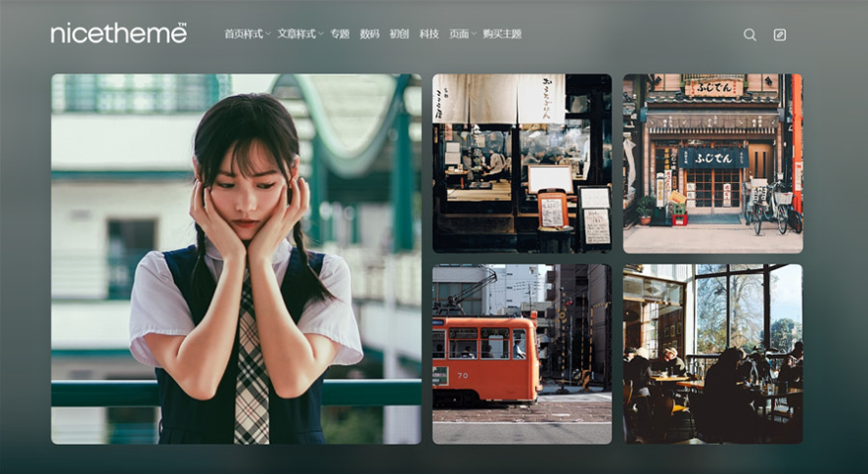Click the 页面 menu label
The height and width of the screenshot is (474, 868).
tap(458, 34)
